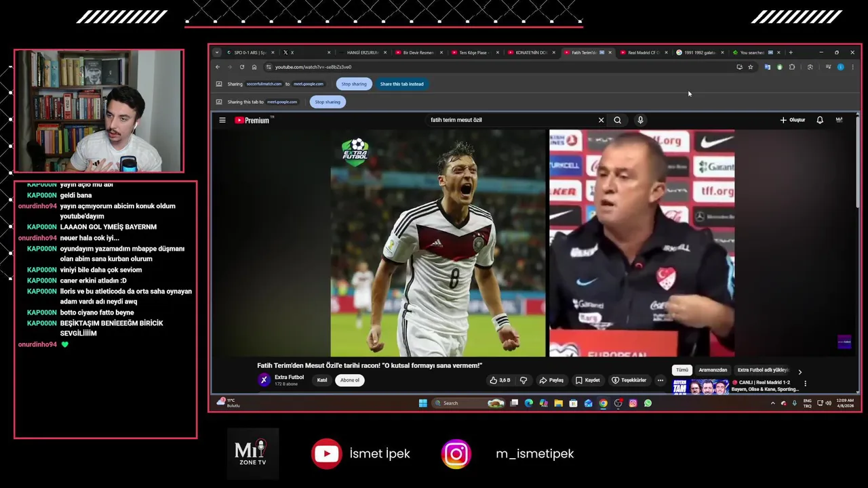Image resolution: width=868 pixels, height=488 pixels.
Task: Start voice search with the microphone icon
Action: (640, 120)
